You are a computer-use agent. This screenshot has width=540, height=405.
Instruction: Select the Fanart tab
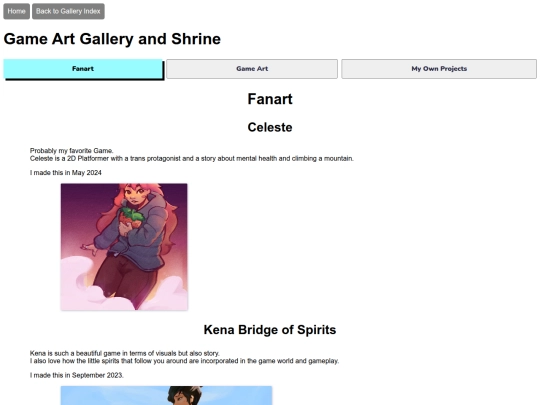(83, 69)
